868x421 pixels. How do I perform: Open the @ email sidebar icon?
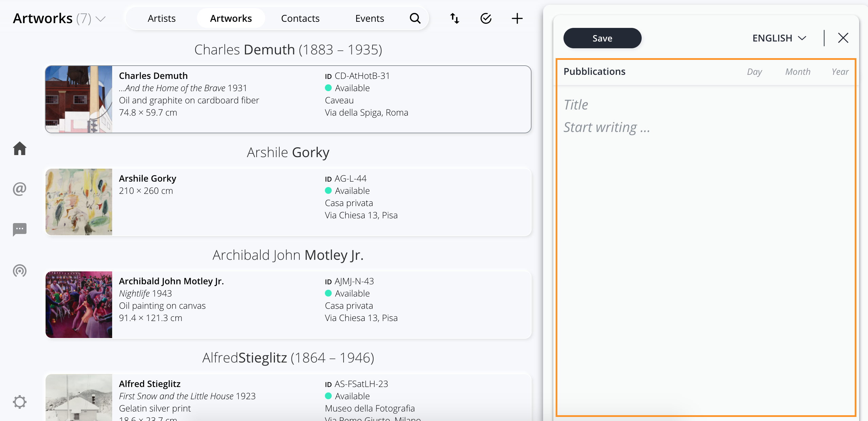tap(20, 189)
